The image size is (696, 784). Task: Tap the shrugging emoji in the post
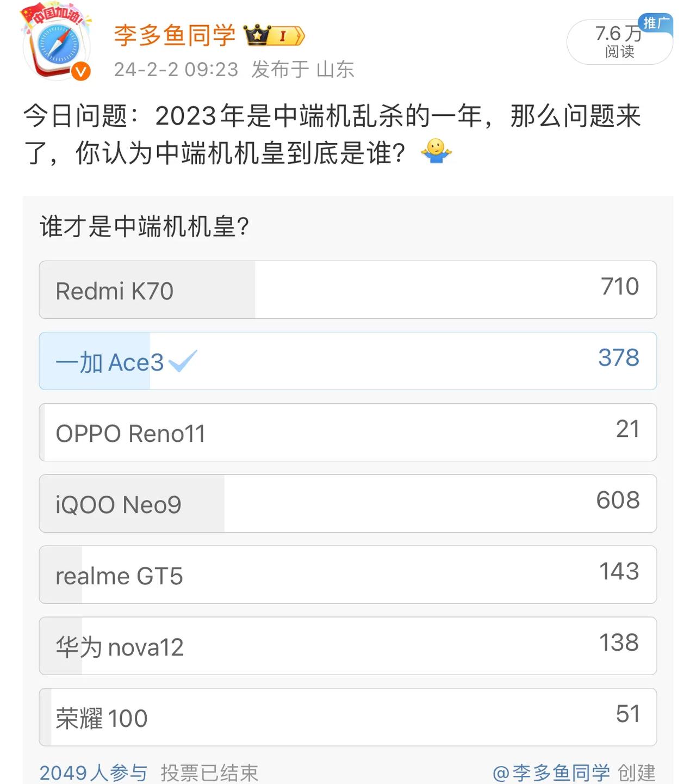pos(436,151)
